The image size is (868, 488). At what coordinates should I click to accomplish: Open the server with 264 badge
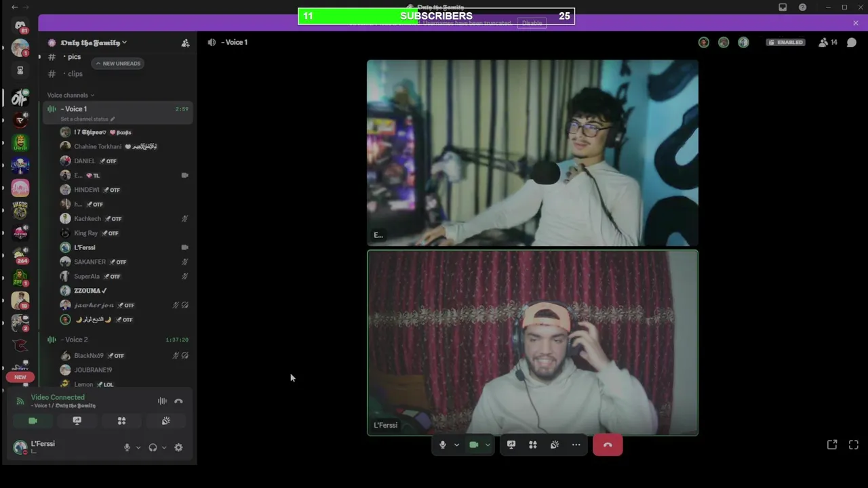coord(20,256)
